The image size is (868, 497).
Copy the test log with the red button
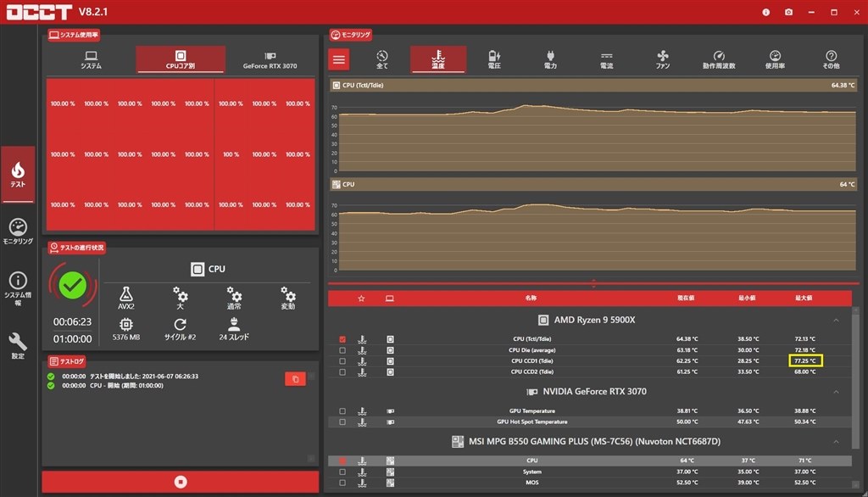point(295,379)
